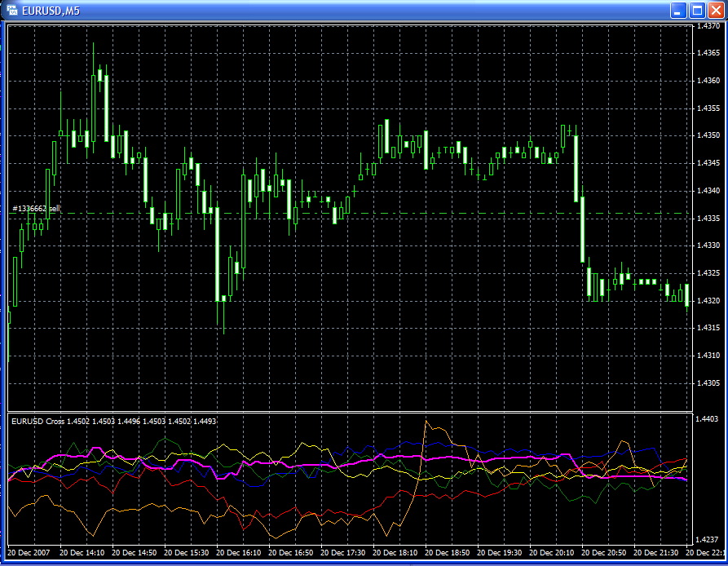Click price level 1.4345 on scale
Viewport: 728px width, 566px height.
tap(708, 163)
